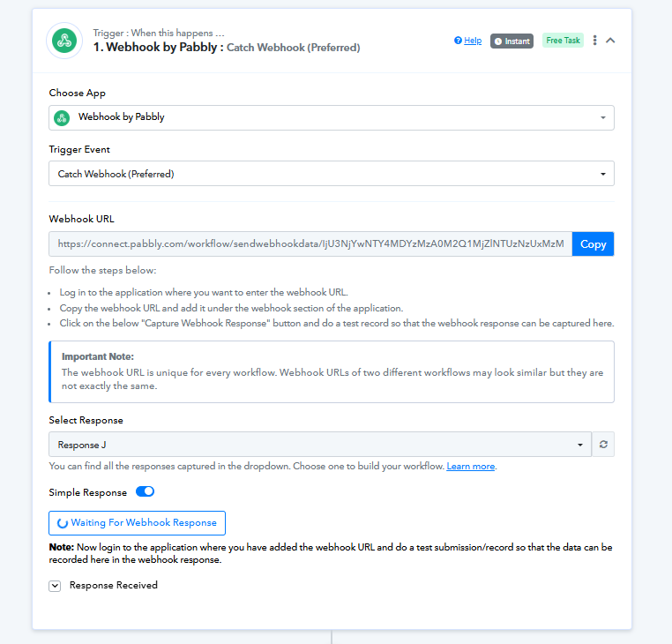Viewport: 672px width, 644px height.
Task: Collapse the trigger step using up chevron
Action: click(x=610, y=41)
